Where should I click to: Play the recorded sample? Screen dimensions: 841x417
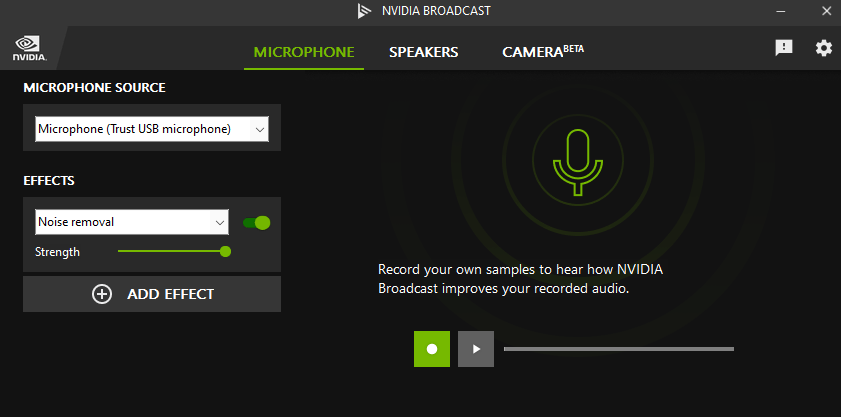476,349
